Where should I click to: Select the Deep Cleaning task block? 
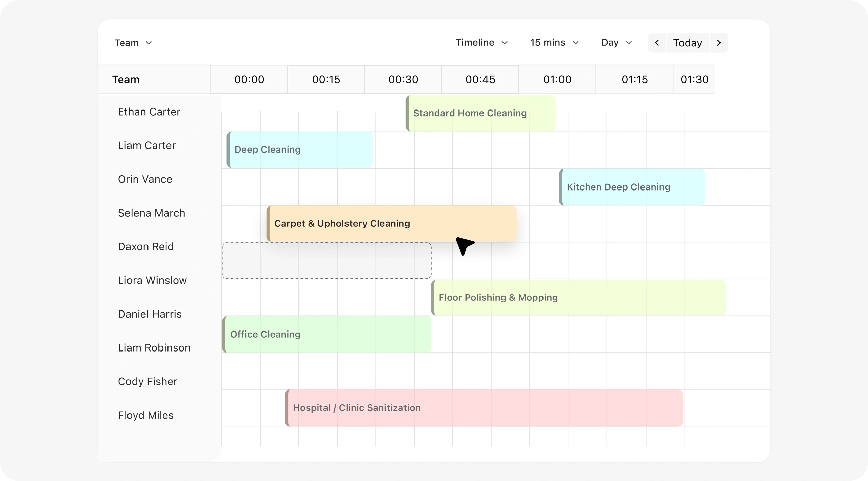tap(300, 149)
